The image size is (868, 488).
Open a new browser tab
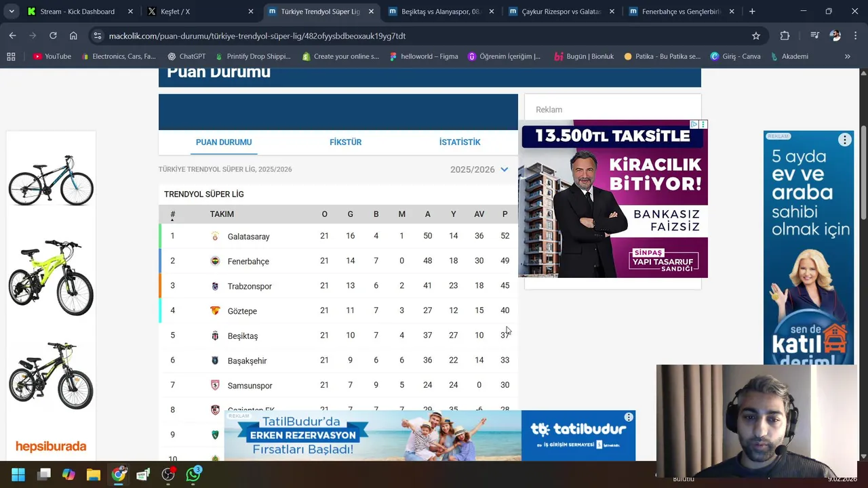pyautogui.click(x=752, y=12)
